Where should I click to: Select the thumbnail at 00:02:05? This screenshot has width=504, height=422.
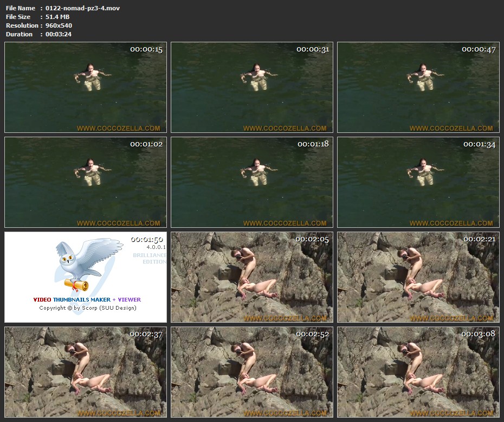pyautogui.click(x=252, y=277)
